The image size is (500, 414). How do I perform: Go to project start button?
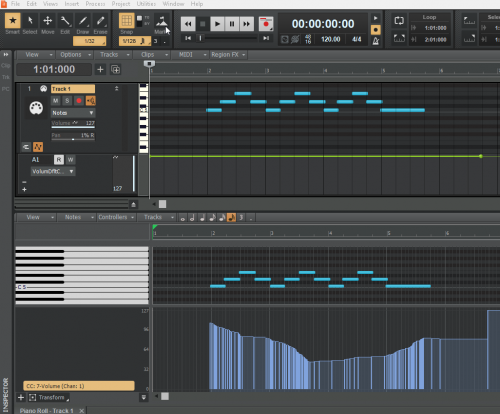[188, 38]
